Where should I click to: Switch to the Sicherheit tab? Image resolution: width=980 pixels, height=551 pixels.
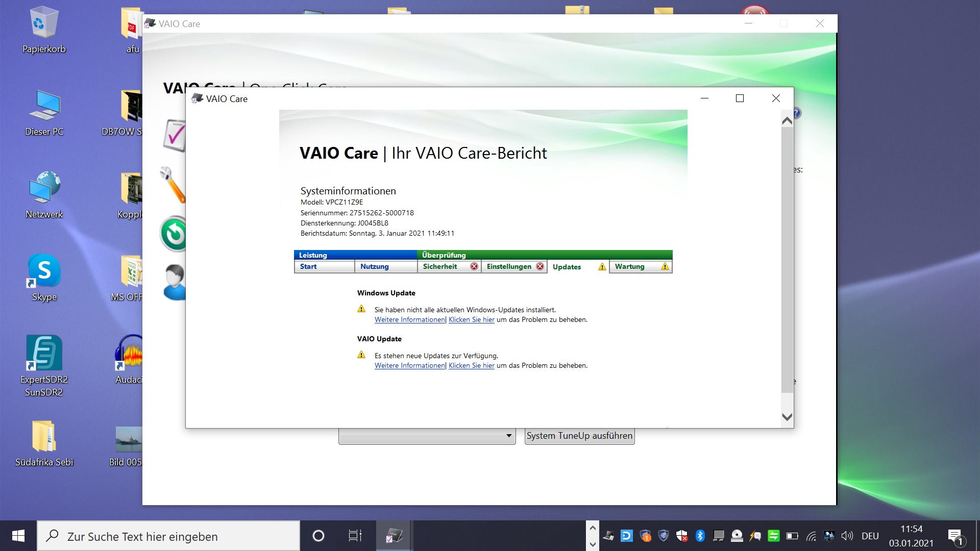pos(440,267)
